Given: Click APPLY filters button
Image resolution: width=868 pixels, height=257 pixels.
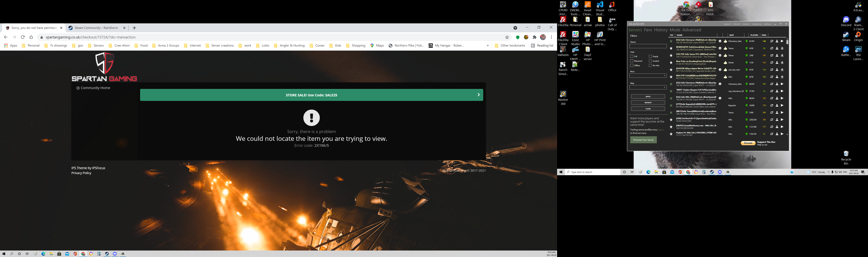Looking at the screenshot, I should point(648,97).
